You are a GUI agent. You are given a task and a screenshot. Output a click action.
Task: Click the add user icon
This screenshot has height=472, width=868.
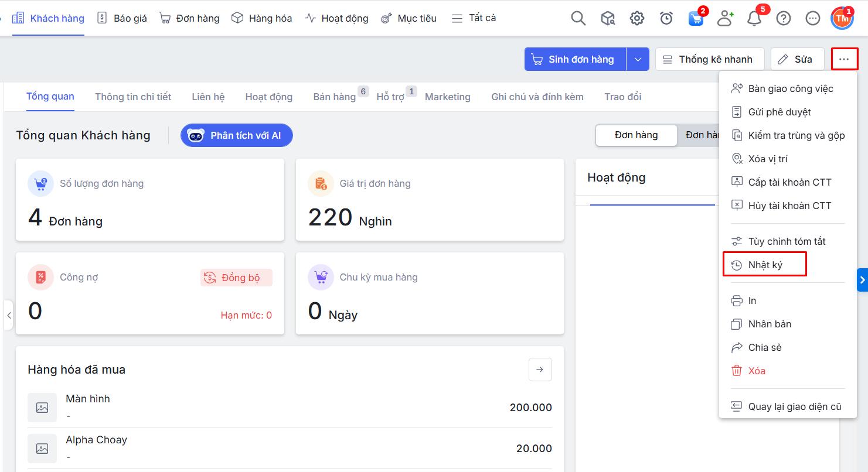(725, 18)
